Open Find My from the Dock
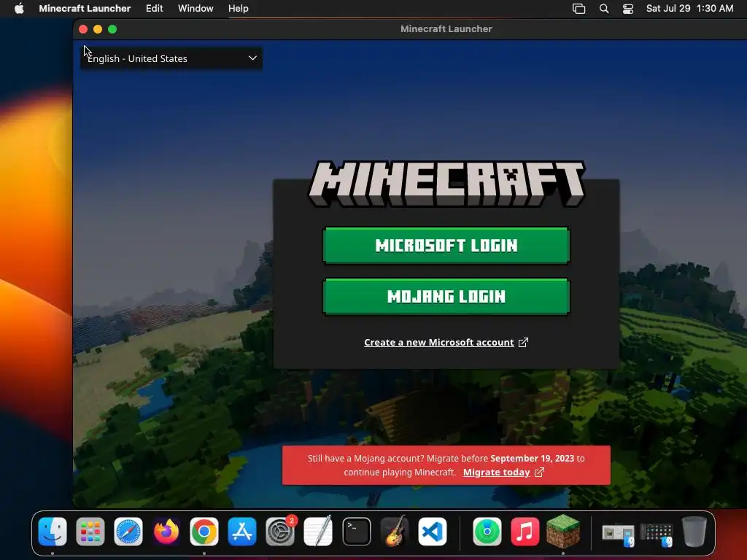 pyautogui.click(x=487, y=532)
